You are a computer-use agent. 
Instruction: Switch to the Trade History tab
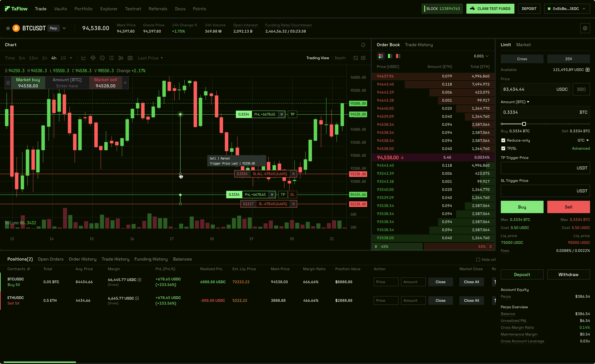[419, 45]
